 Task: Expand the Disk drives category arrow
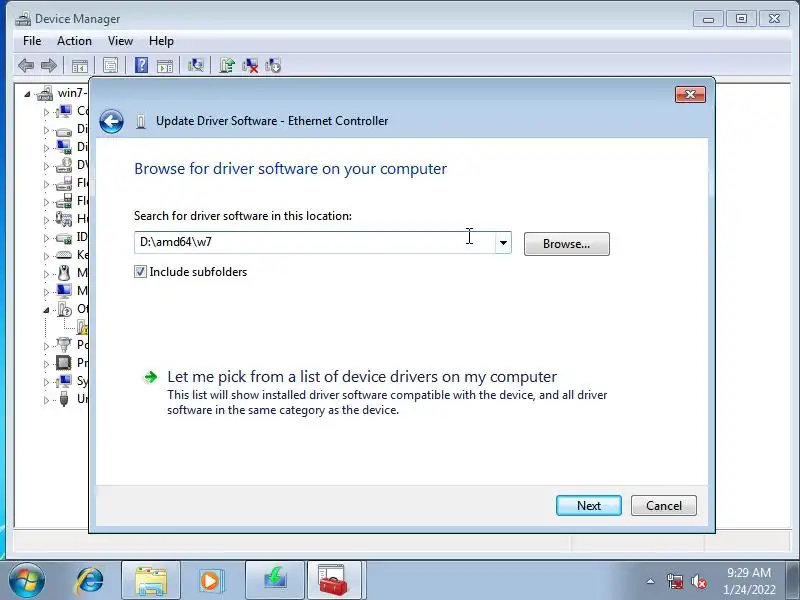tap(46, 130)
